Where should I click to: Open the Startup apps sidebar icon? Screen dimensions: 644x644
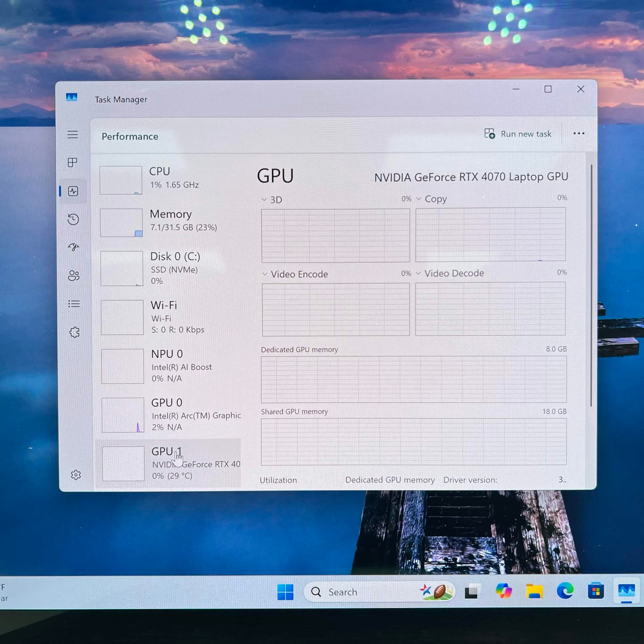(74, 247)
